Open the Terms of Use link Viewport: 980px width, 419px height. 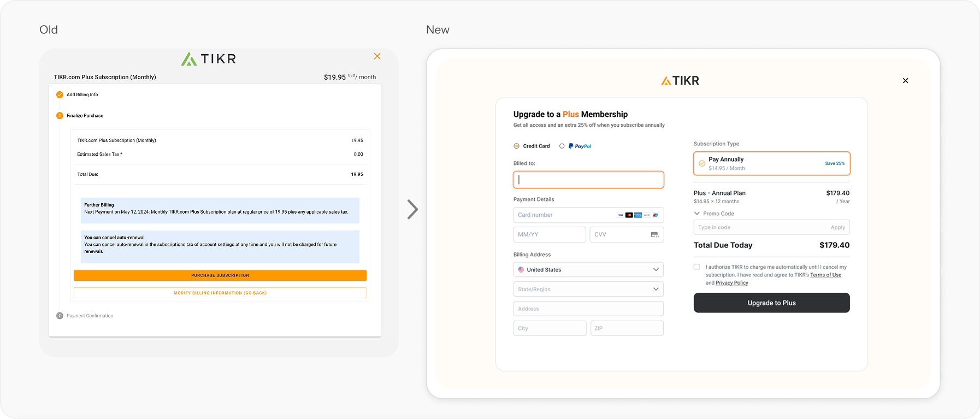click(x=825, y=275)
